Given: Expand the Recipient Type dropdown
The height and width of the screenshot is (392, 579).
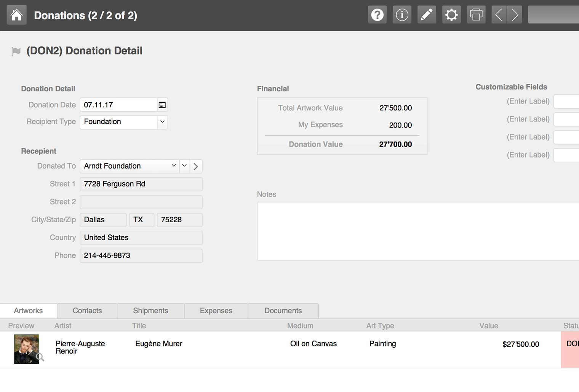Looking at the screenshot, I should (162, 122).
